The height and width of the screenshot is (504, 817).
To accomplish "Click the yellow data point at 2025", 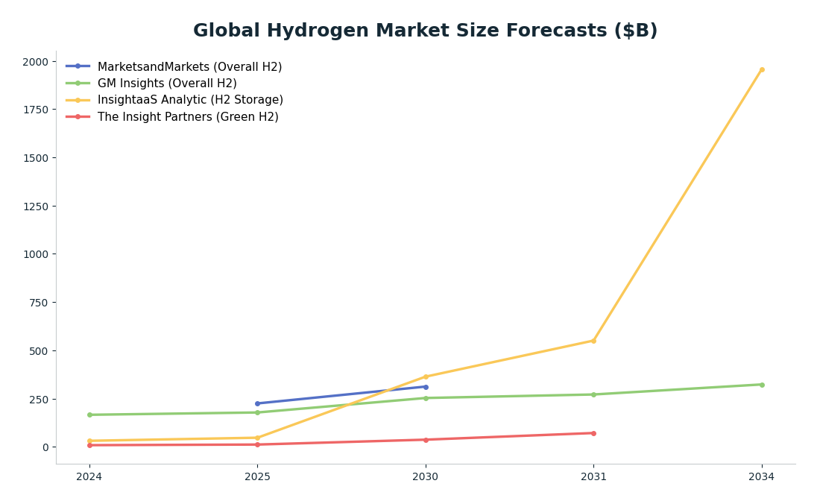I will click(x=257, y=438).
